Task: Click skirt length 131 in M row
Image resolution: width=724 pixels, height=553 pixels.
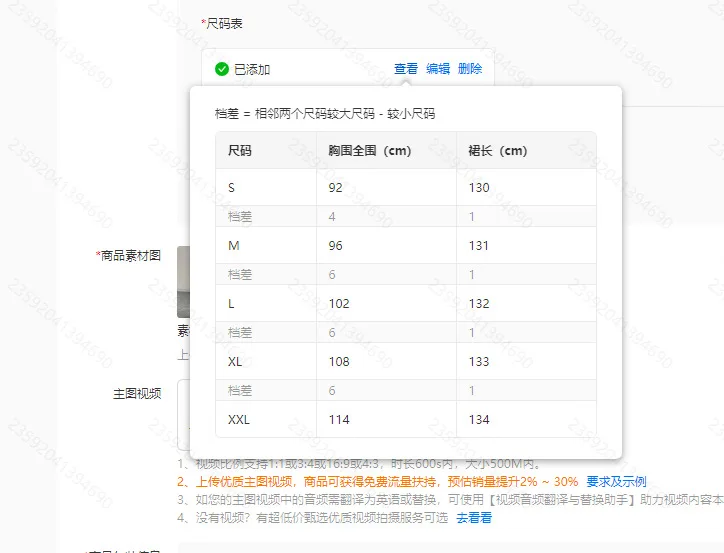Action: (x=478, y=246)
